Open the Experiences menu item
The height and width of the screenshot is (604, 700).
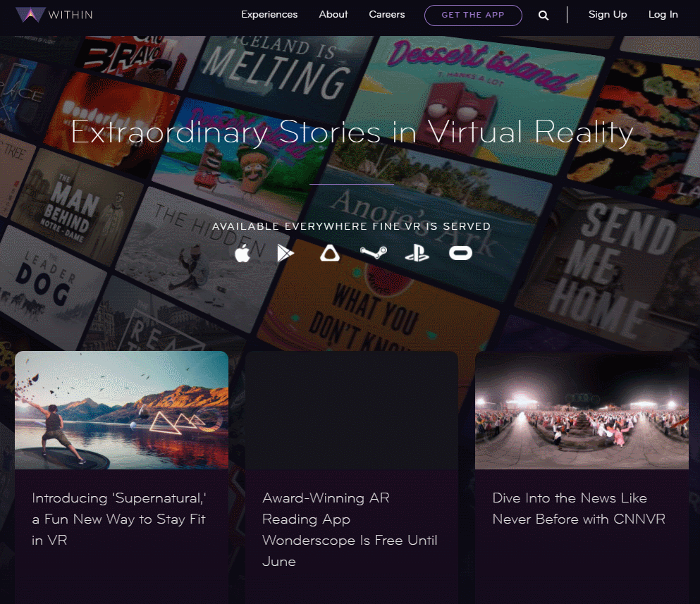click(x=269, y=14)
